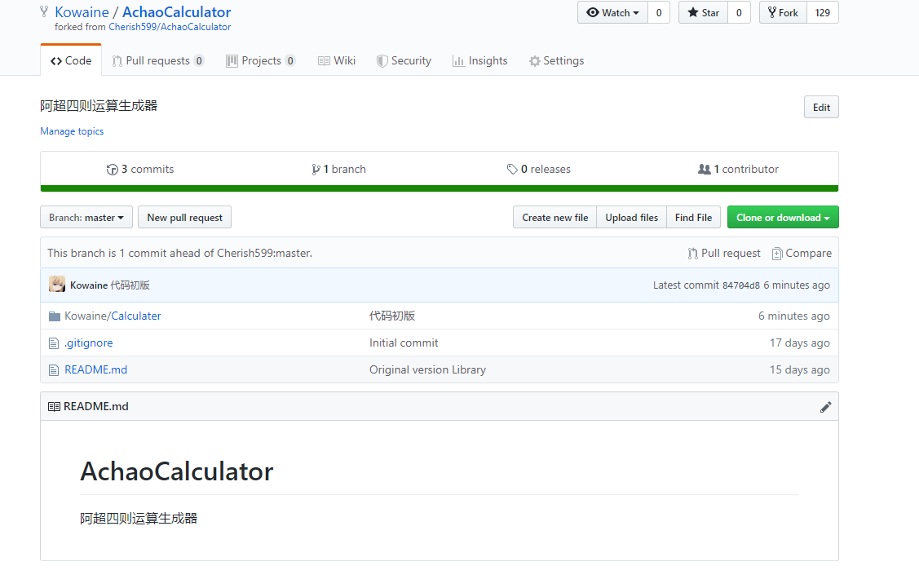Screen dimensions: 919x588
Task: Click the AchaoCalculator heading in README
Action: click(x=176, y=471)
